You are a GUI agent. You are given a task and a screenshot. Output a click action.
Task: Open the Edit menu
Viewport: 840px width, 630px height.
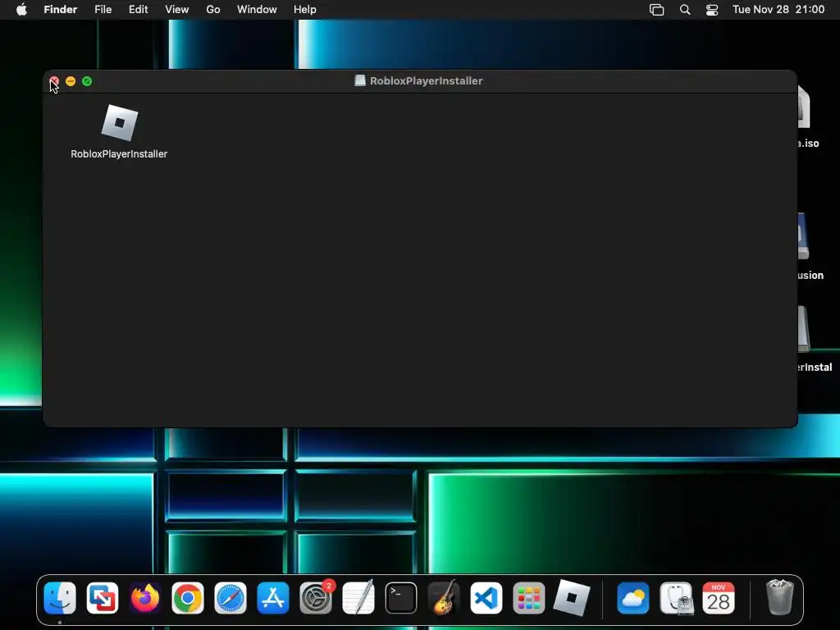tap(138, 10)
